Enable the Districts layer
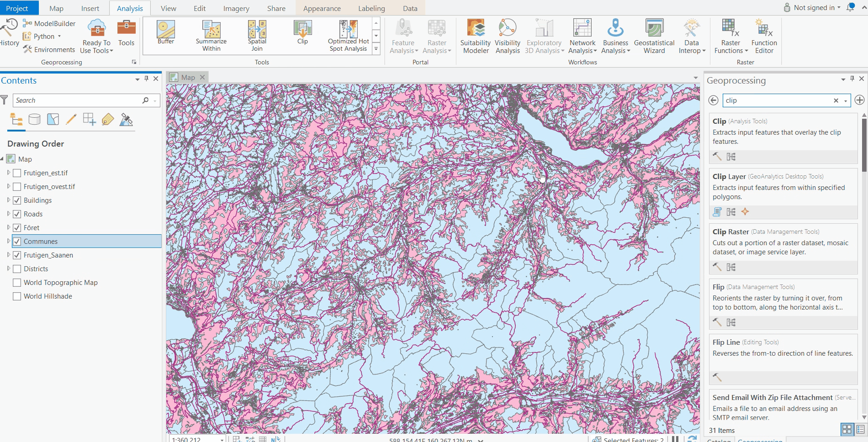 pyautogui.click(x=17, y=269)
